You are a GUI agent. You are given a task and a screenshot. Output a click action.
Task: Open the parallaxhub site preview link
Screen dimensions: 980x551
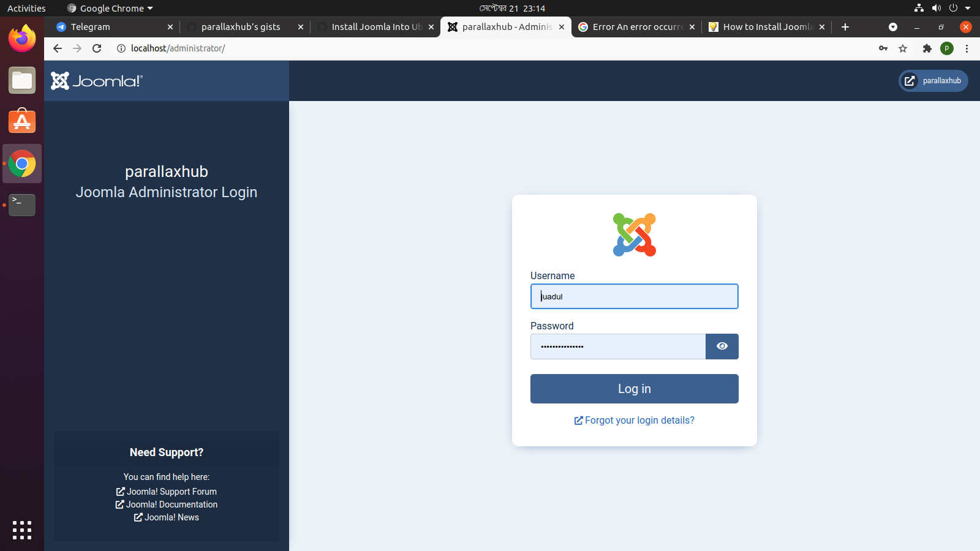(x=932, y=80)
